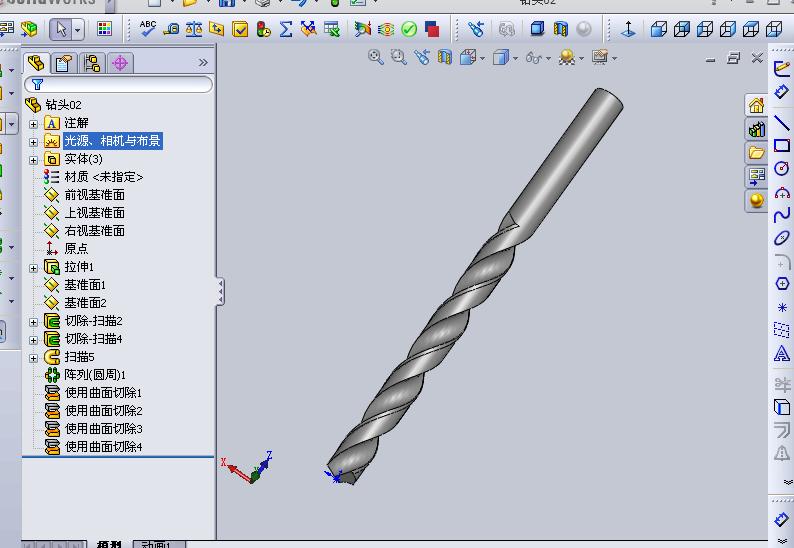
Task: Open the View Settings dropdown arrow
Action: pyautogui.click(x=614, y=58)
